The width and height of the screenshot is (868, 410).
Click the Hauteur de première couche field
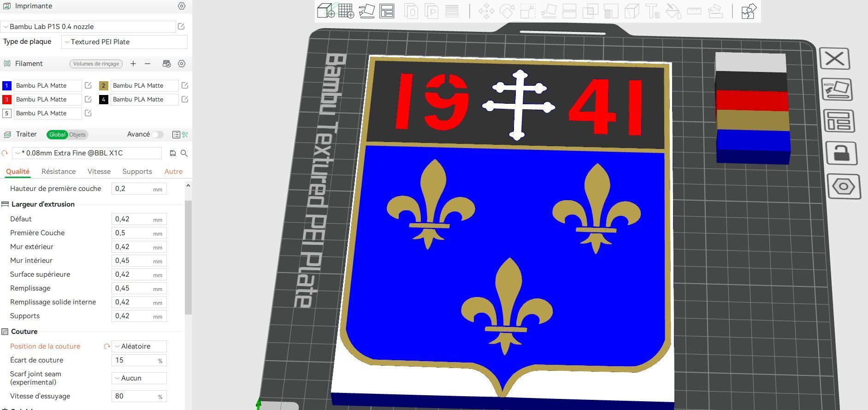139,189
